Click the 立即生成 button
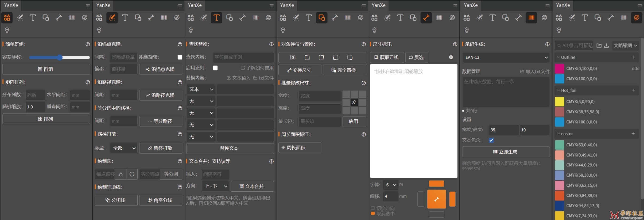The image size is (644, 220). [x=506, y=152]
